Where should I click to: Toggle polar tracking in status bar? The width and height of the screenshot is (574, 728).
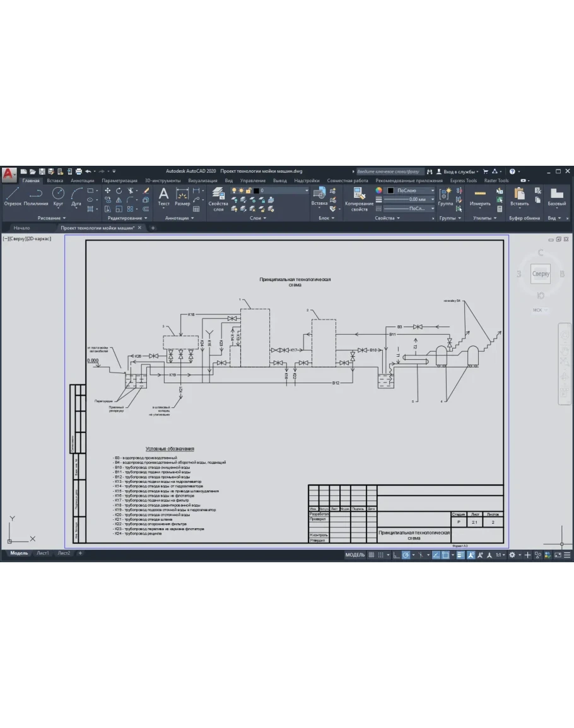407,555
